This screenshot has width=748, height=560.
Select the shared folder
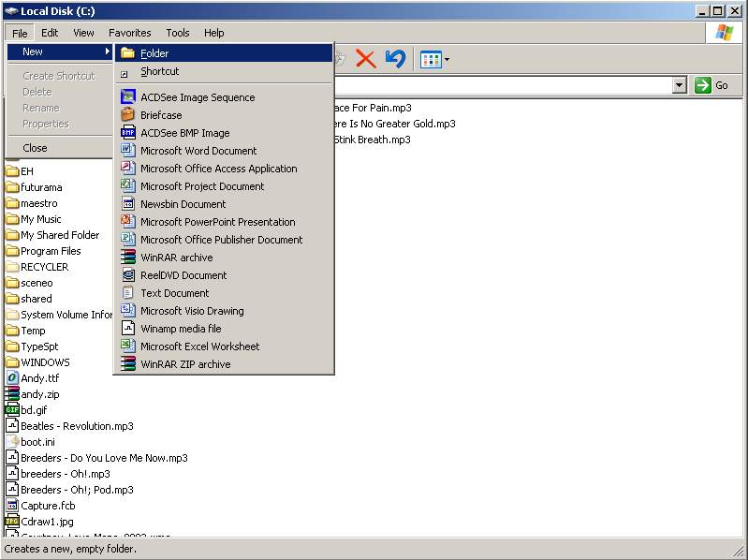point(29,299)
